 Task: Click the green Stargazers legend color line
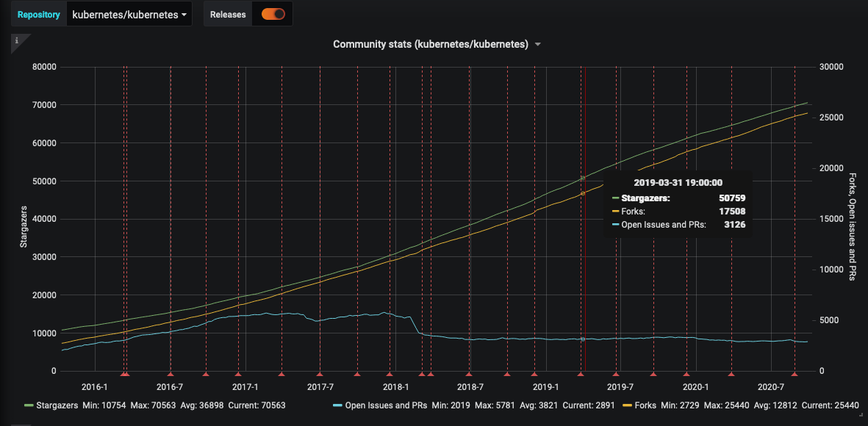point(29,405)
